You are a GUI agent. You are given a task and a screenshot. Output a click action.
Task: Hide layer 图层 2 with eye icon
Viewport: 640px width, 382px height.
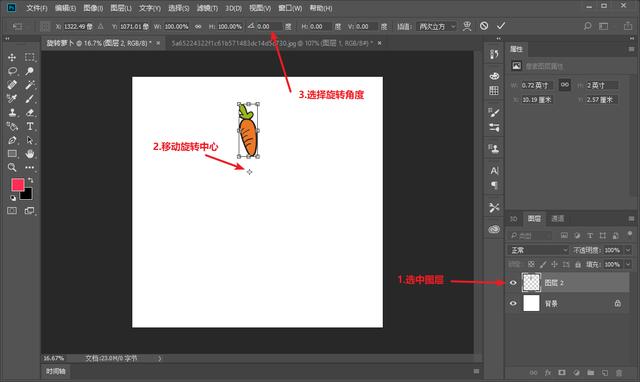click(513, 282)
